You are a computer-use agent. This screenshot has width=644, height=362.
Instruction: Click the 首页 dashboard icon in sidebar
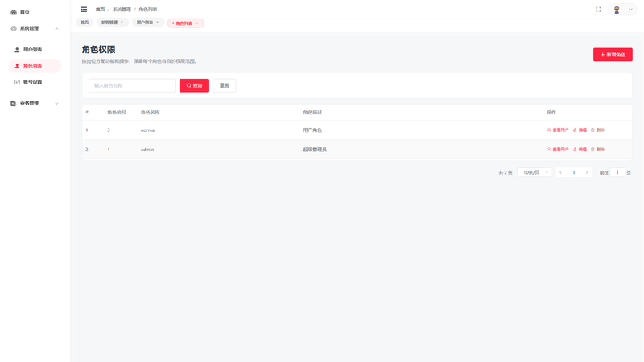[x=14, y=12]
